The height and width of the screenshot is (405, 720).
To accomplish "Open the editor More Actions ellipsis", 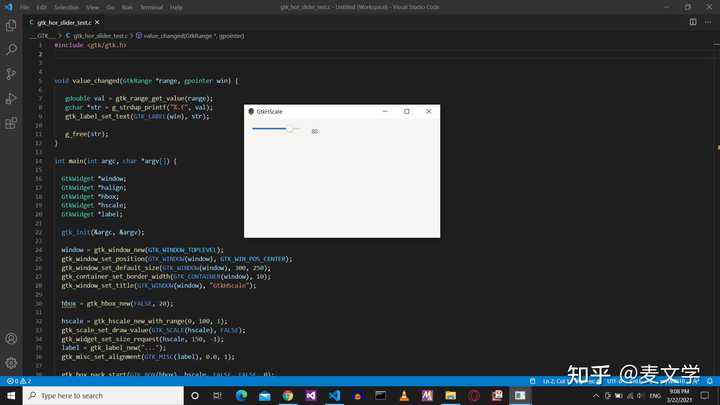I will tap(708, 22).
